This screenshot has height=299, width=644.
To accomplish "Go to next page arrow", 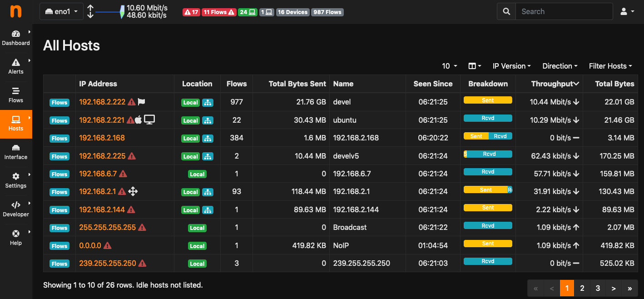I will [614, 288].
